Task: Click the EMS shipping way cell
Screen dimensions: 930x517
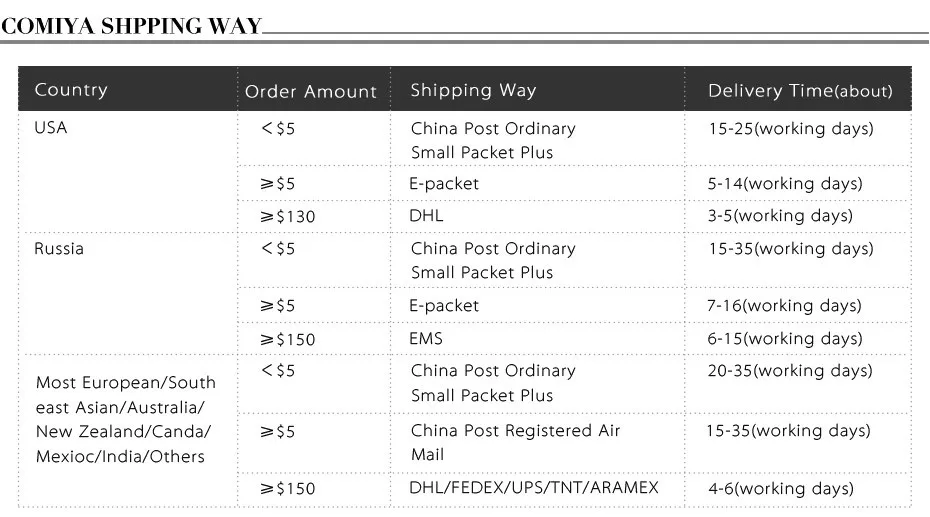Action: pos(426,338)
